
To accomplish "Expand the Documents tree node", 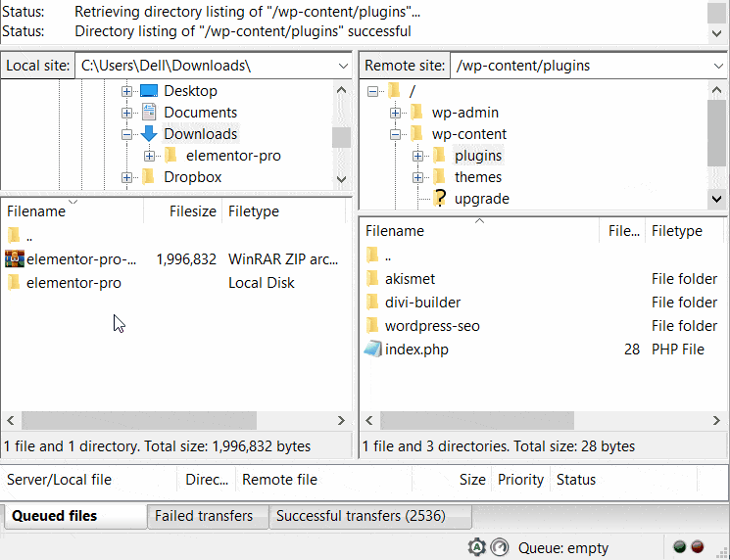I will coord(126,113).
